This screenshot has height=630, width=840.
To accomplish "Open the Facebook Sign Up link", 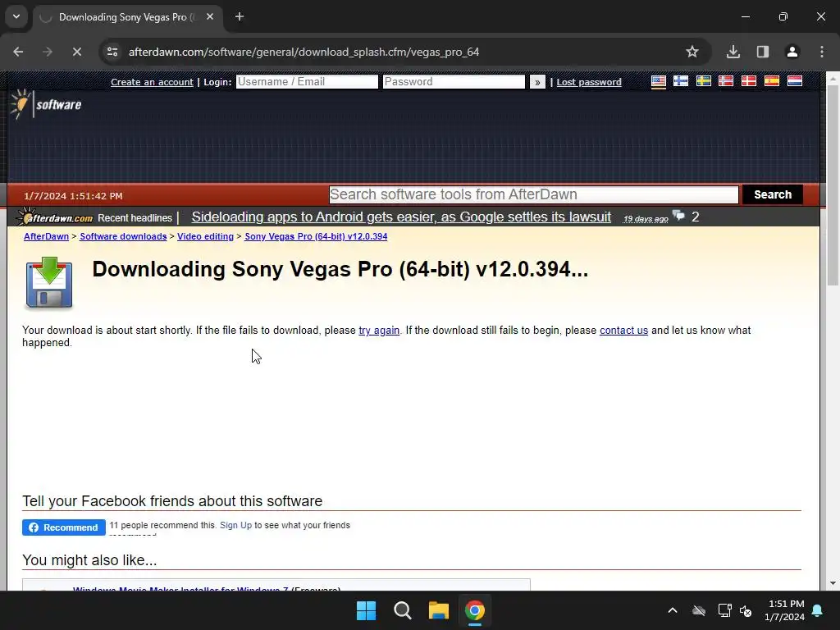I will (235, 525).
